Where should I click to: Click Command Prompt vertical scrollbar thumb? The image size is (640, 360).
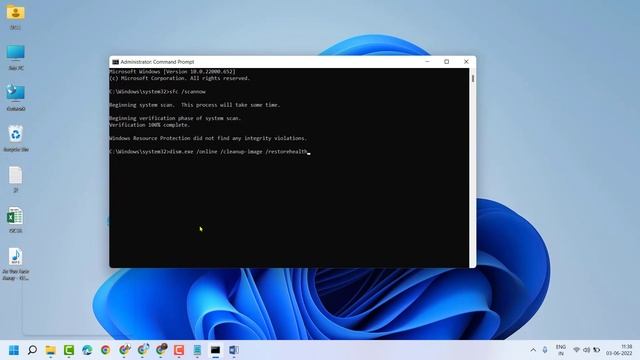(473, 78)
